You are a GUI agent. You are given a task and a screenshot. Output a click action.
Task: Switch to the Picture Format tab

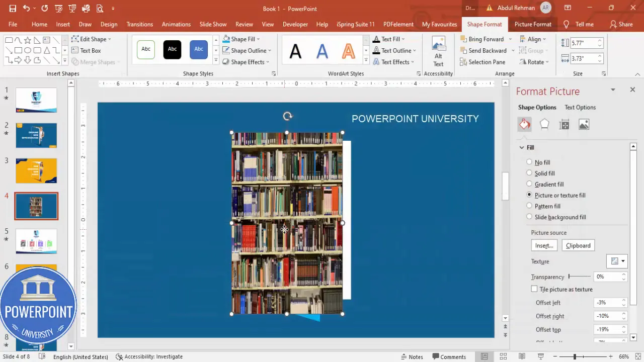click(533, 24)
